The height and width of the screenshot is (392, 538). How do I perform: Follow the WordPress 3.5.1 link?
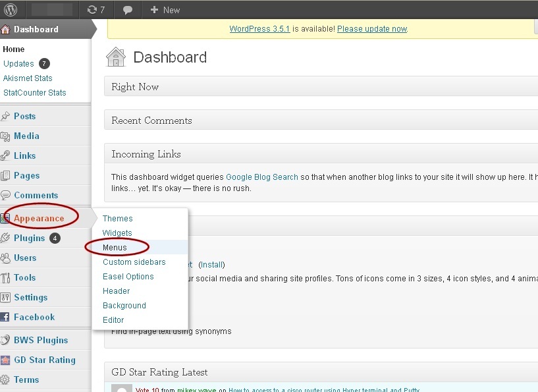(x=259, y=29)
